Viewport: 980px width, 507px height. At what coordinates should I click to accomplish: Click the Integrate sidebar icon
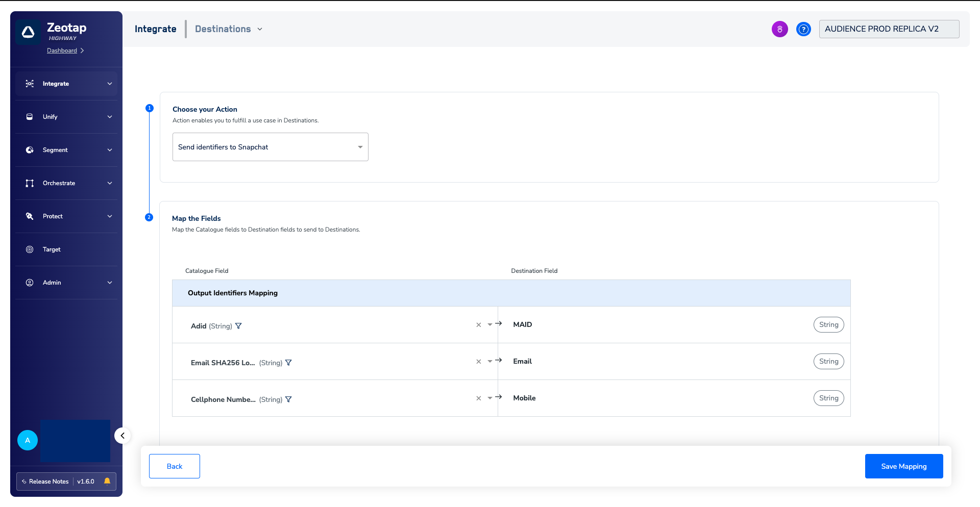click(30, 84)
